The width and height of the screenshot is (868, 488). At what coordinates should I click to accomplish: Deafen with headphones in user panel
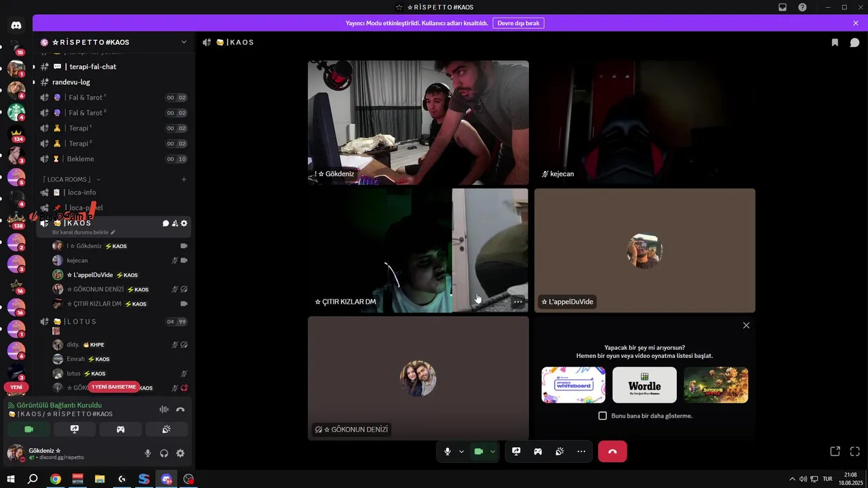click(x=164, y=453)
